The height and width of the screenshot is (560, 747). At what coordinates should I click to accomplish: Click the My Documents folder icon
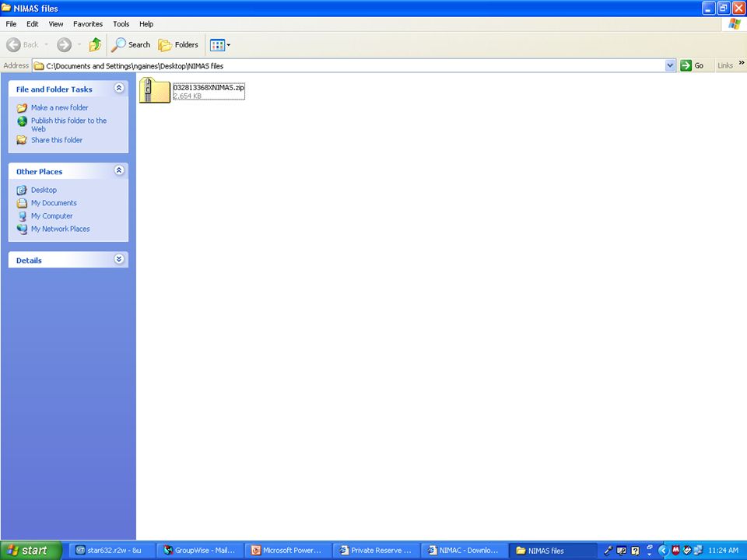pos(22,203)
